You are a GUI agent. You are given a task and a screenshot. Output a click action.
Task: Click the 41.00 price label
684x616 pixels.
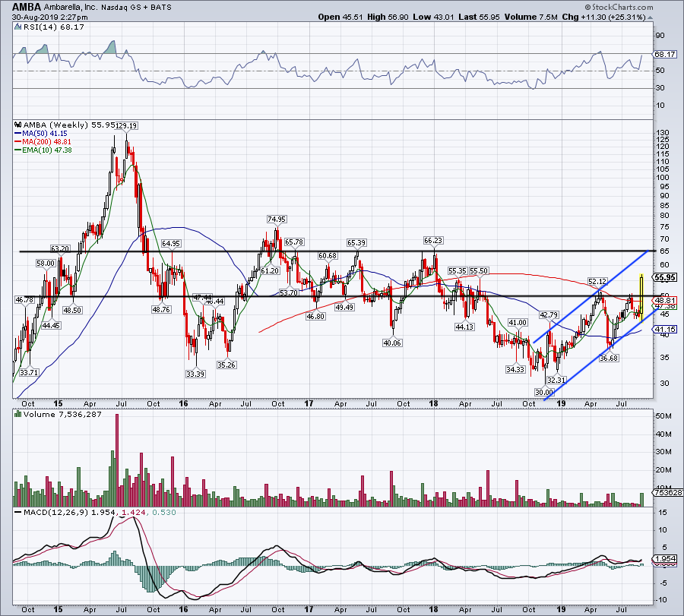[x=518, y=323]
